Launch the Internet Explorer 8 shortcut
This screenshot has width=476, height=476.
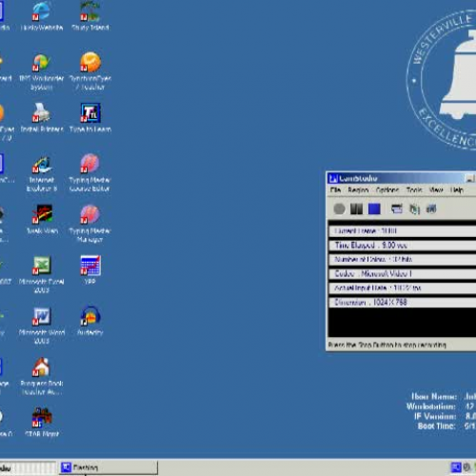pos(42,174)
